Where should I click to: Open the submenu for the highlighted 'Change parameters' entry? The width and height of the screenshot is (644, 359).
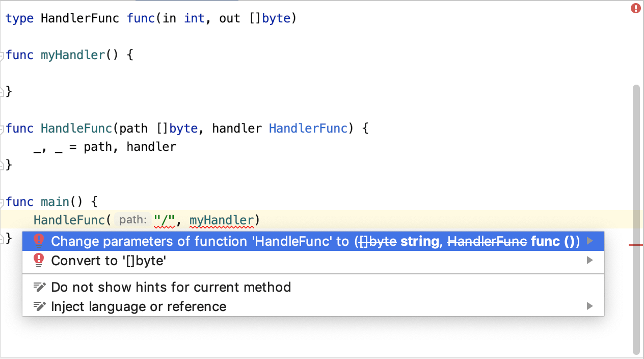(589, 241)
